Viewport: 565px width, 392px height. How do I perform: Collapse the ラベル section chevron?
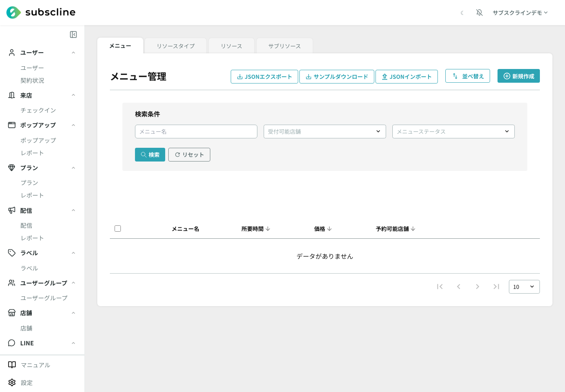coord(73,253)
